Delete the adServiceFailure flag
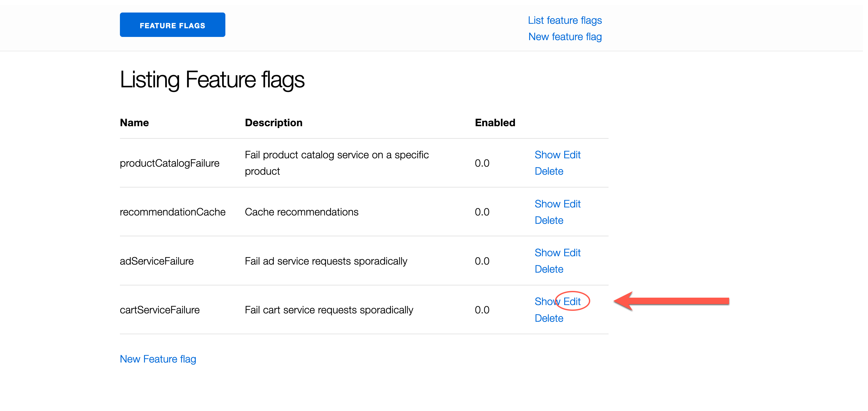The image size is (868, 411). click(548, 269)
